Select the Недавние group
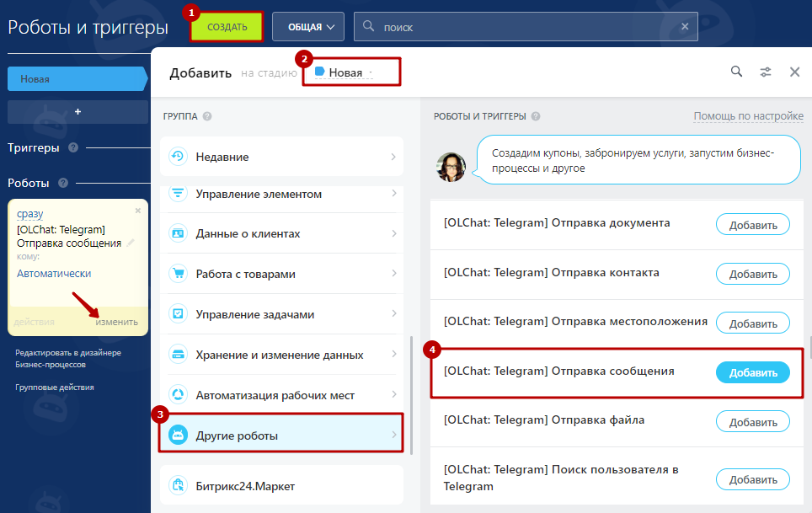Image resolution: width=812 pixels, height=513 pixels. [x=281, y=157]
